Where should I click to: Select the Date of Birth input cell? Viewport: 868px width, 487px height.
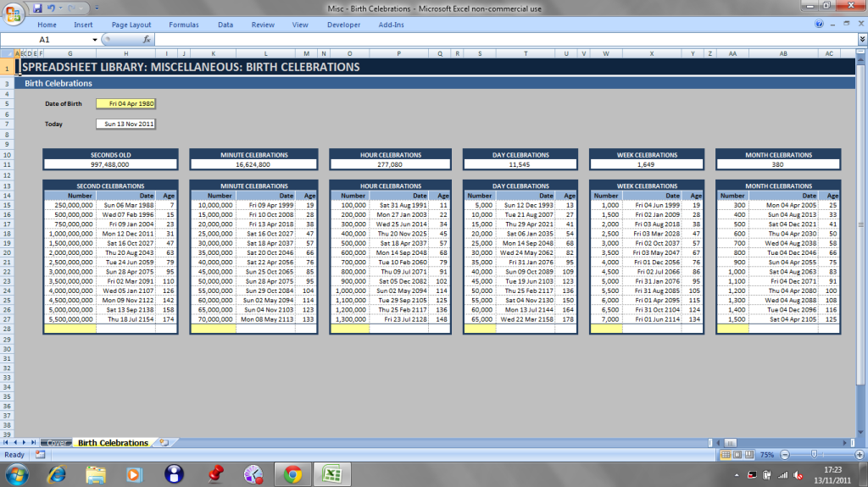point(126,103)
